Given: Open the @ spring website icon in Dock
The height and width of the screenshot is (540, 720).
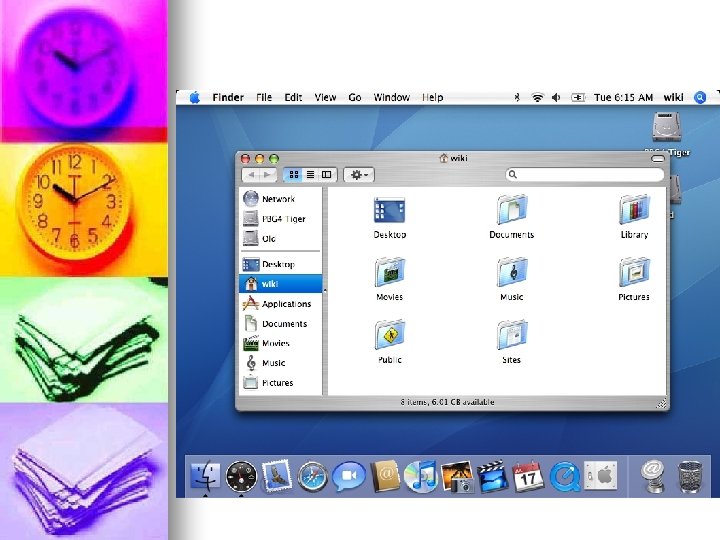Looking at the screenshot, I should pyautogui.click(x=652, y=476).
